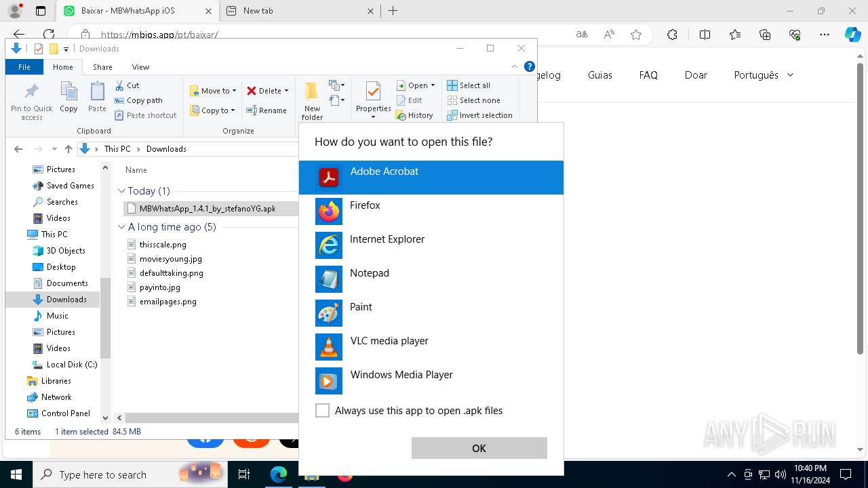Open Task View on taskbar
868x488 pixels.
coord(244,474)
